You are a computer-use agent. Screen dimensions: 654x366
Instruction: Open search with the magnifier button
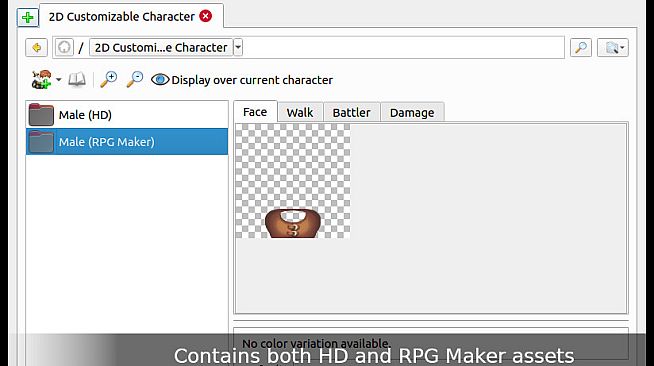tap(581, 48)
